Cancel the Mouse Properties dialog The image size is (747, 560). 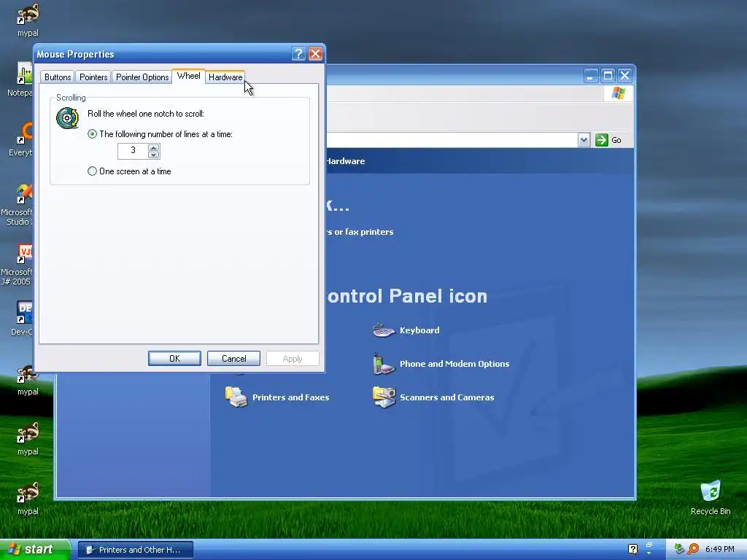coord(234,359)
